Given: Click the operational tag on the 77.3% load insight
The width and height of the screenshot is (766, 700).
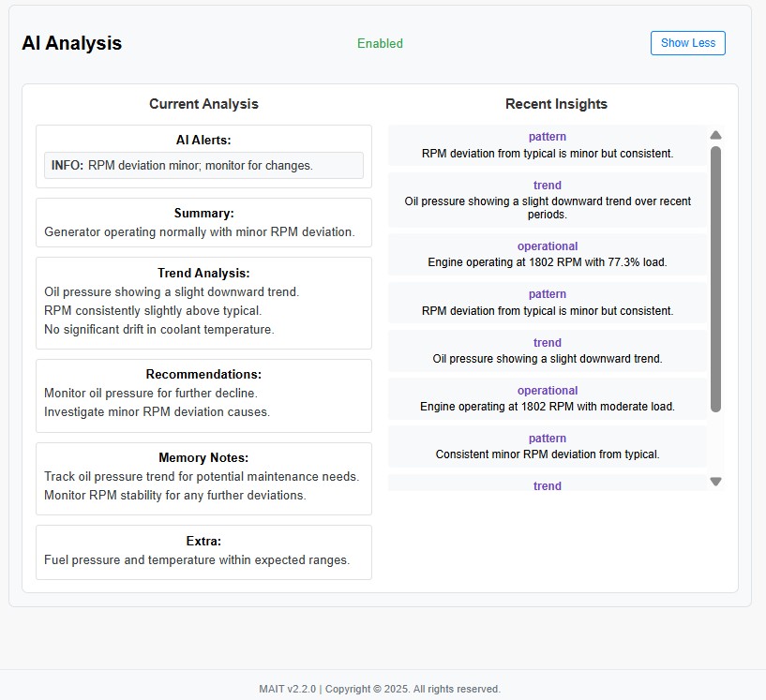Looking at the screenshot, I should pos(548,246).
